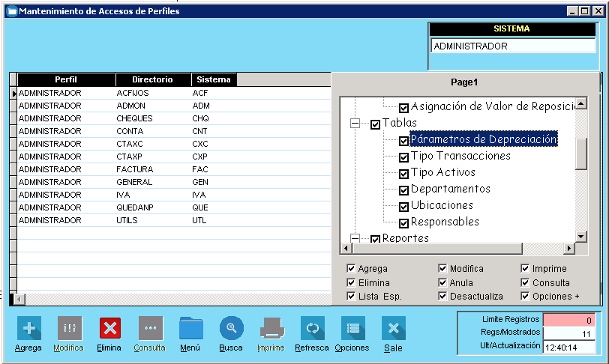Uncheck the Departamentos tree checkbox
The height and width of the screenshot is (364, 609).
coord(404,189)
